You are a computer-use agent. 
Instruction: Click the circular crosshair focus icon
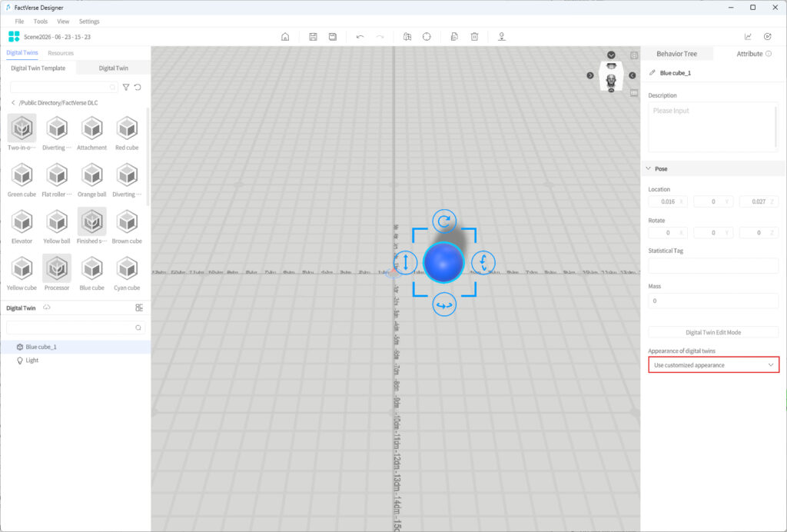427,37
